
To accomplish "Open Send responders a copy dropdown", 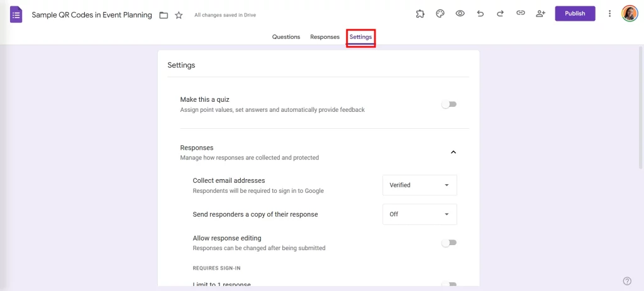I will [x=419, y=214].
